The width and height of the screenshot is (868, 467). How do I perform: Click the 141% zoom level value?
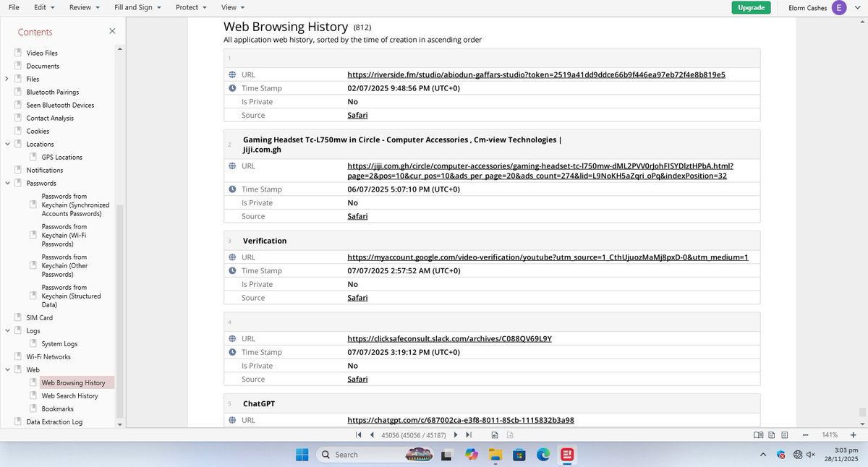[829, 434]
